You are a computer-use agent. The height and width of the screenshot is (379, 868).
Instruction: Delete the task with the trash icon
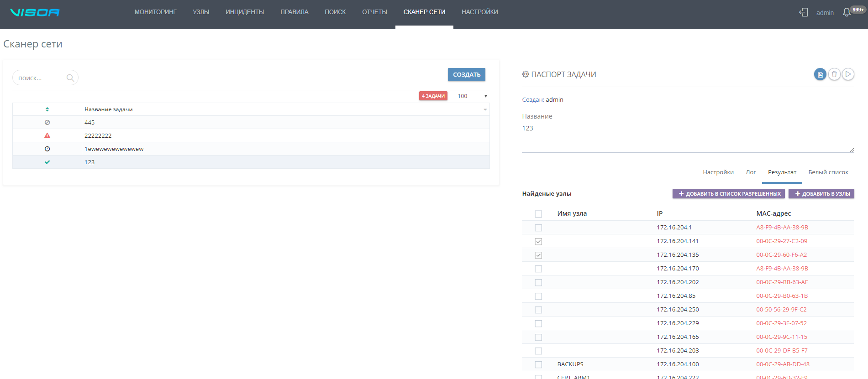click(834, 74)
